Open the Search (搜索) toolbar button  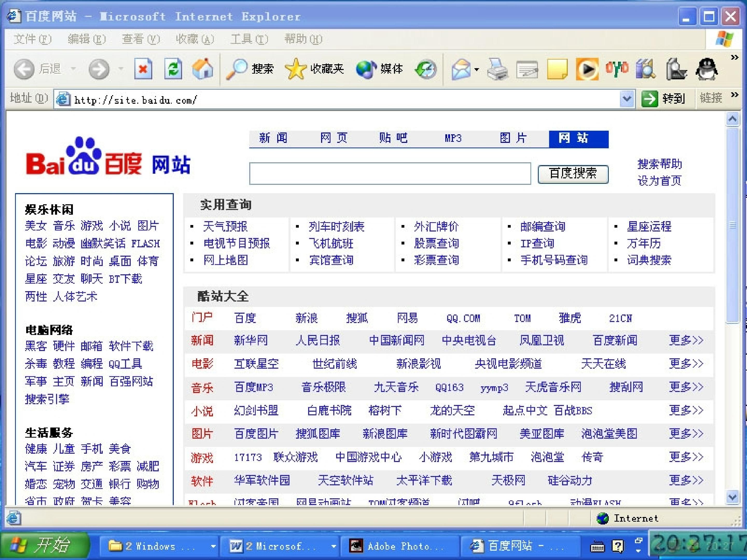(250, 69)
